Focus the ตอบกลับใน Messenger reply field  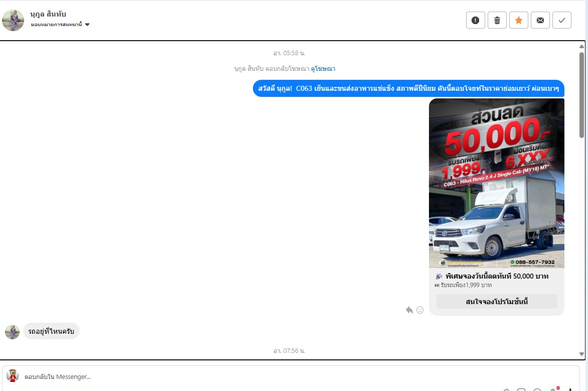(x=290, y=377)
